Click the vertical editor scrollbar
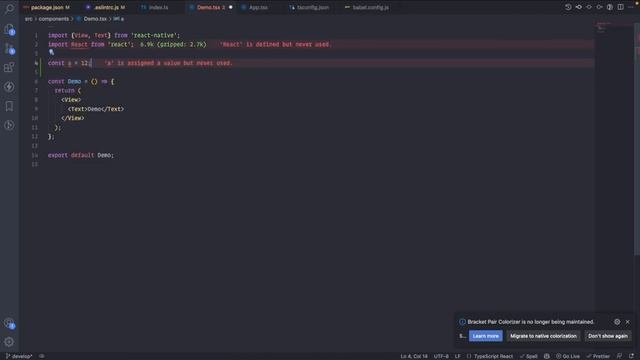 (637, 139)
